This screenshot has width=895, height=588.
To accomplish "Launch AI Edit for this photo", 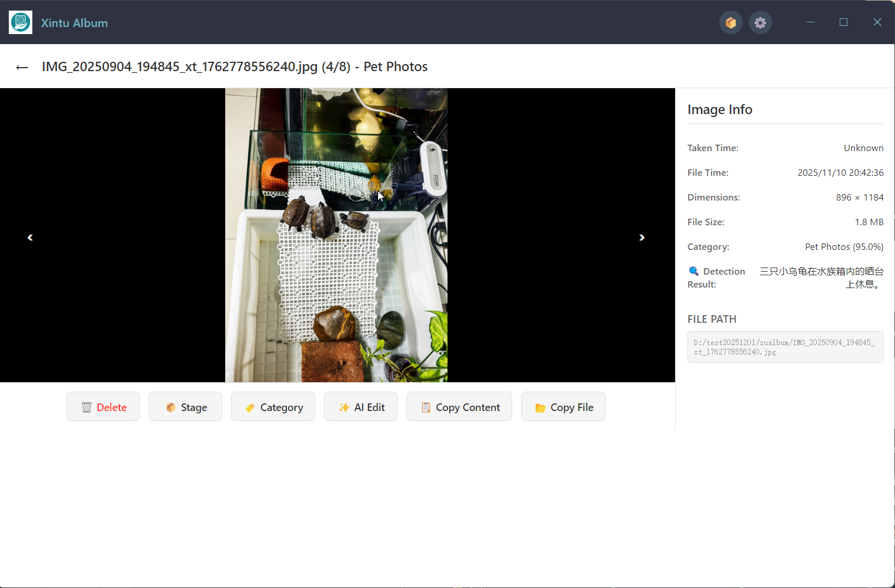I will click(360, 407).
